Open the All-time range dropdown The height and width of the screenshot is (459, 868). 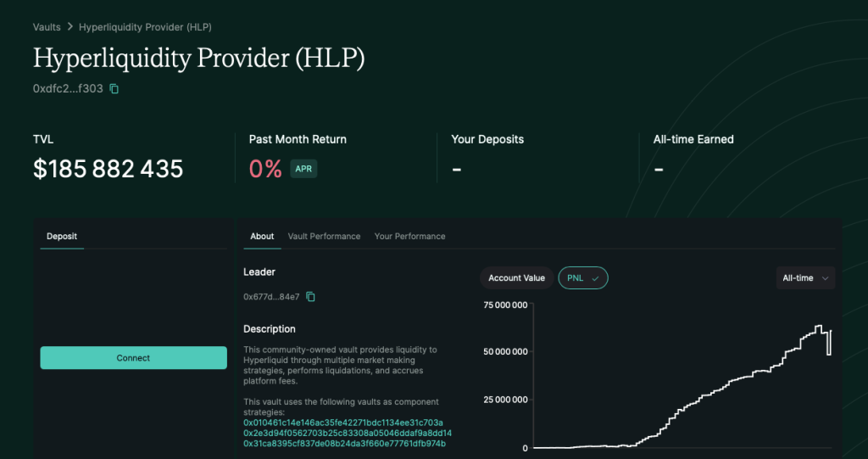[x=805, y=277]
